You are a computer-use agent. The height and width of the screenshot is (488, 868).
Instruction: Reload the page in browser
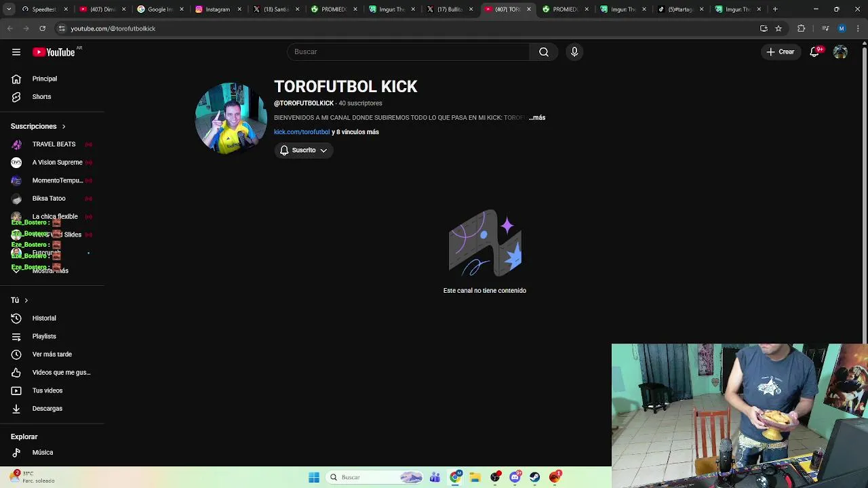42,28
